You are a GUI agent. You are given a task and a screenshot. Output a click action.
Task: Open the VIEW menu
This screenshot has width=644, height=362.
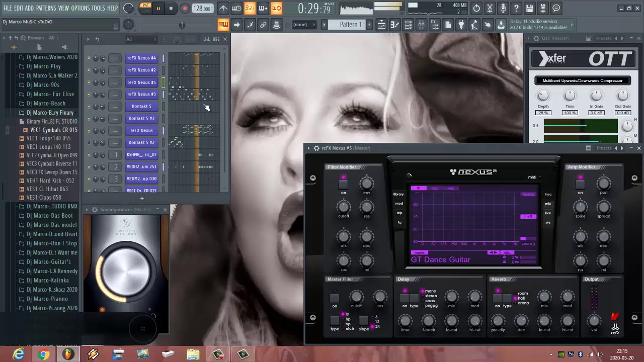[x=63, y=8]
